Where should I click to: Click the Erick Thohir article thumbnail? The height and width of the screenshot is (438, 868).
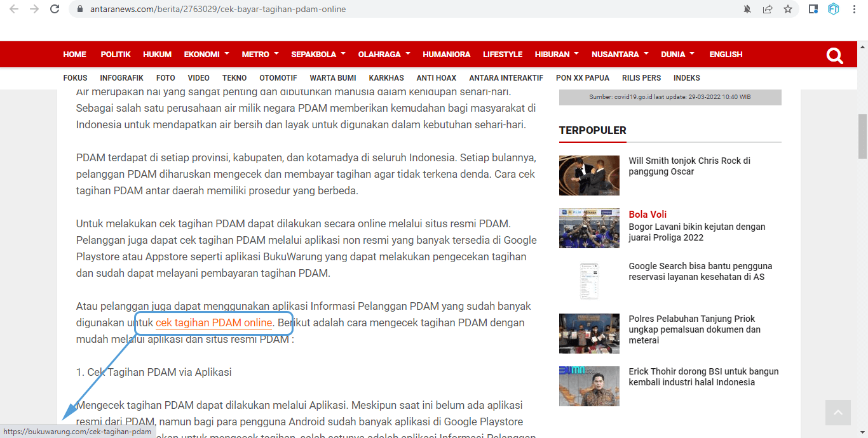pyautogui.click(x=589, y=386)
